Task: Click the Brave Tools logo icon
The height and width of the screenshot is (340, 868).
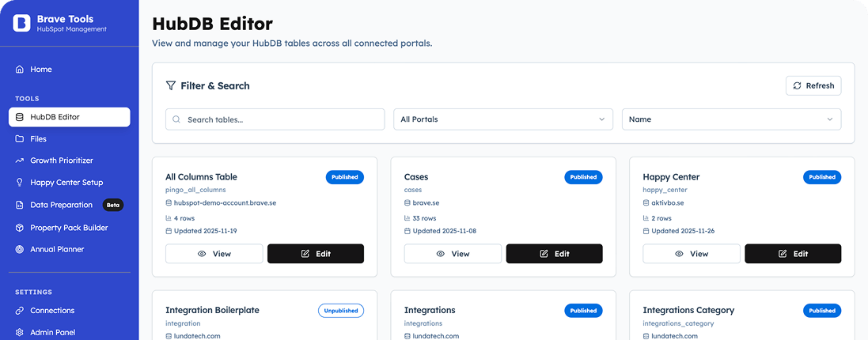Action: pyautogui.click(x=21, y=23)
